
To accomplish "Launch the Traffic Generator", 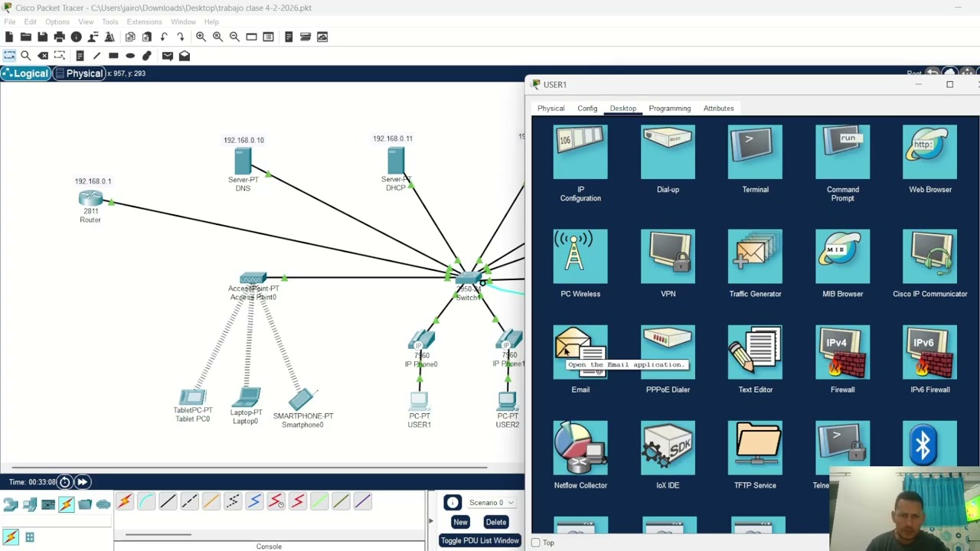I will (755, 256).
